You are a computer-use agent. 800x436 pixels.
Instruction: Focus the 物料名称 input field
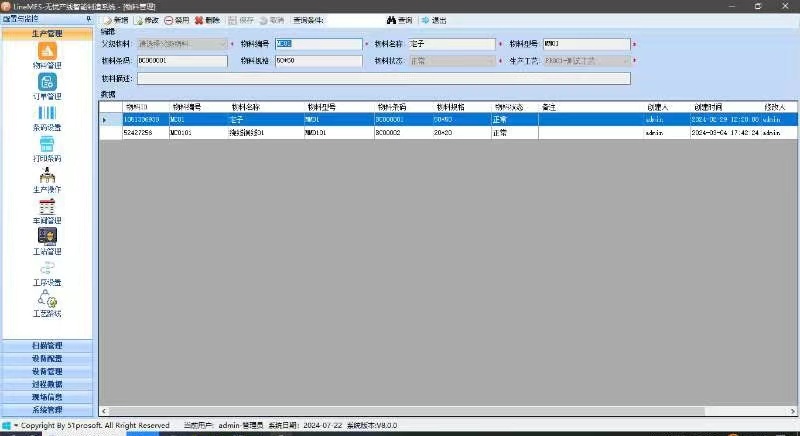452,44
